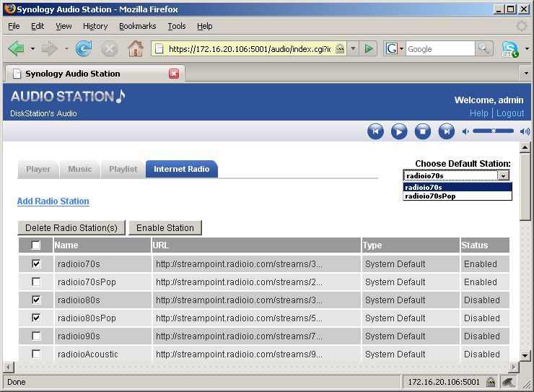534x392 pixels.
Task: Open the File menu
Action: 14,26
